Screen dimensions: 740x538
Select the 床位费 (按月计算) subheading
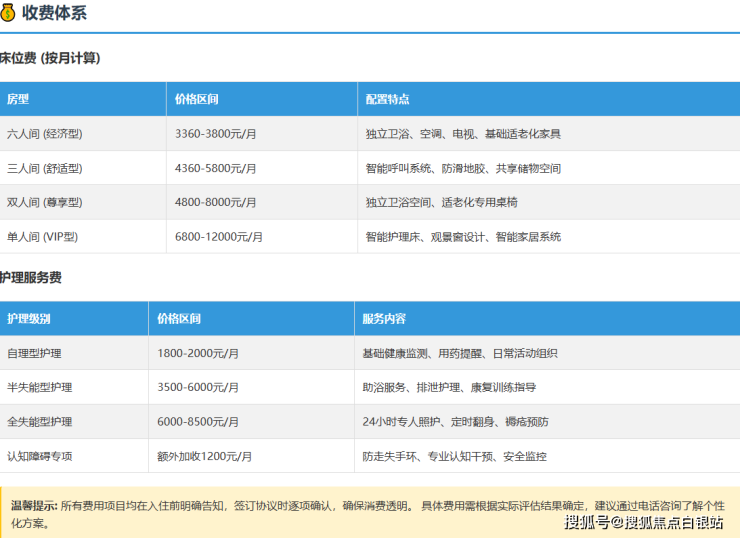(x=50, y=58)
